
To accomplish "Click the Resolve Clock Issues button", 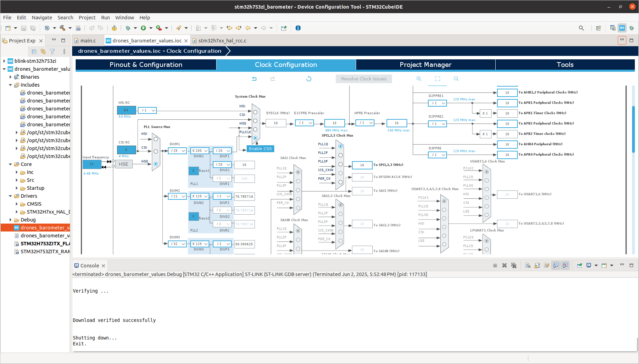I will pos(363,79).
